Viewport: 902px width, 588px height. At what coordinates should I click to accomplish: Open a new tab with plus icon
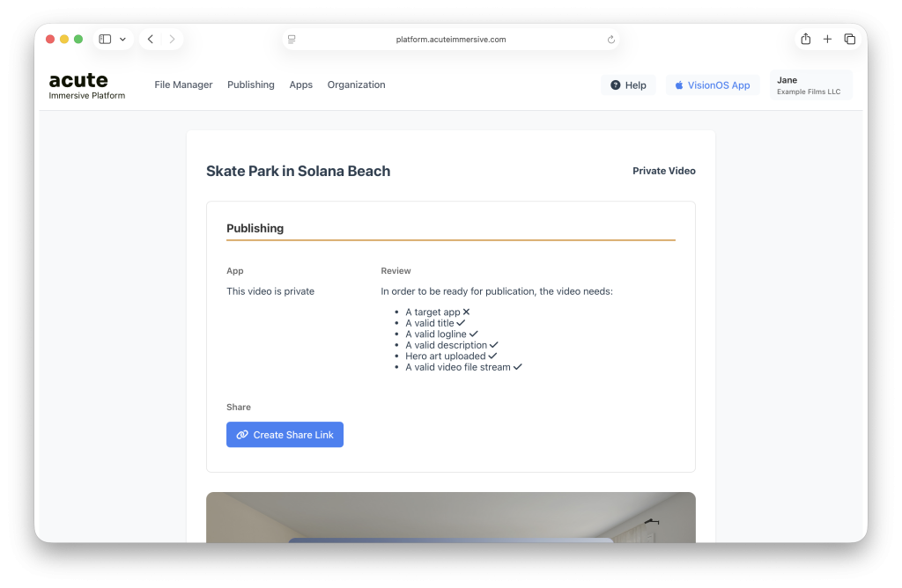[827, 40]
